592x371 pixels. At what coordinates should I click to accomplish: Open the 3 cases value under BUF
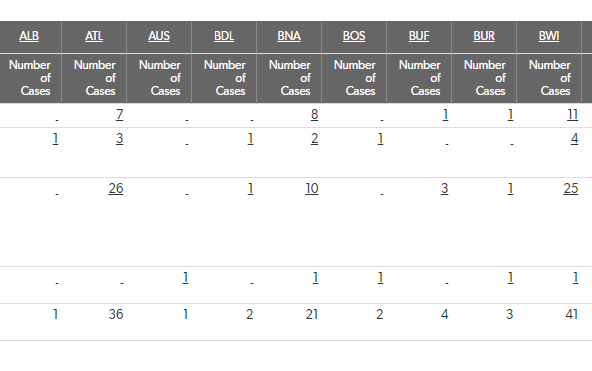pyautogui.click(x=444, y=188)
